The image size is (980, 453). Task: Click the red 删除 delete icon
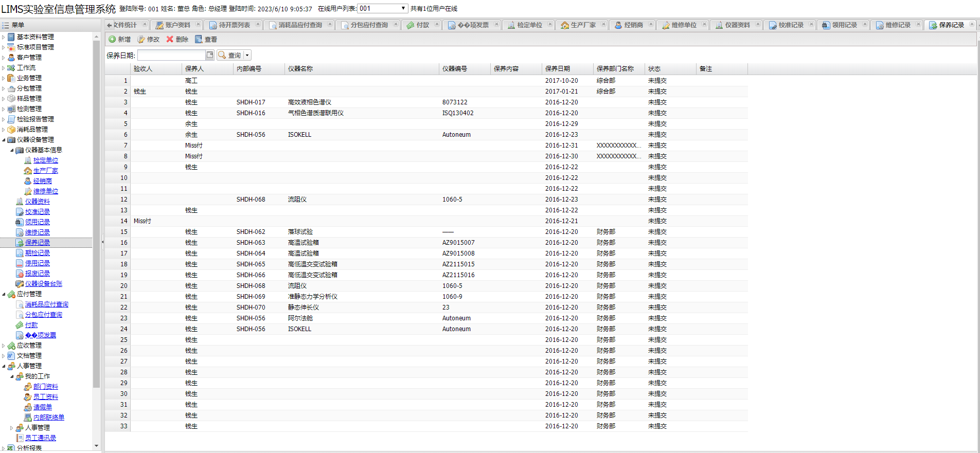coord(170,39)
